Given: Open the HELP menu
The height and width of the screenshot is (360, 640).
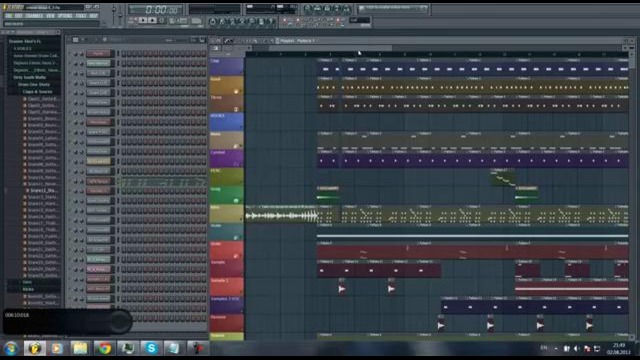Looking at the screenshot, I should tap(93, 16).
